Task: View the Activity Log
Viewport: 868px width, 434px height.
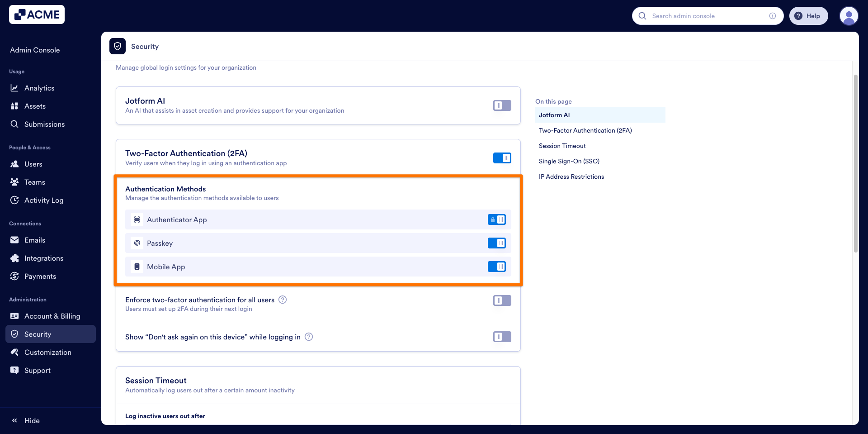Action: [43, 200]
